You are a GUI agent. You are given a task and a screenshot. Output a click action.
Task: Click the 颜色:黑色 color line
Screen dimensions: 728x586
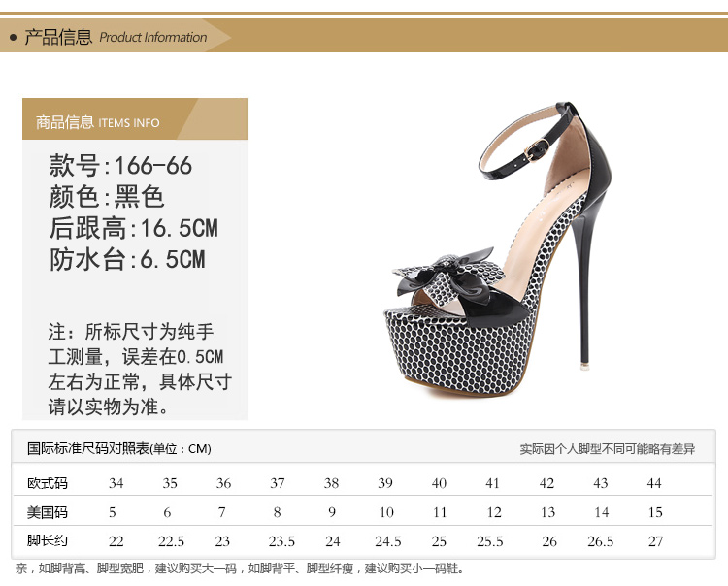coord(107,197)
